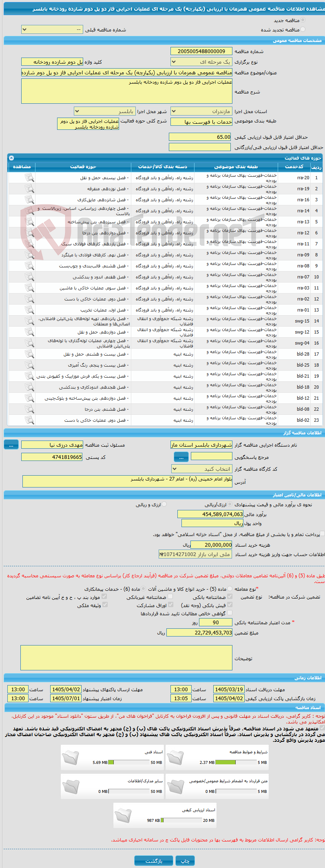Viewport: 325px width, 868px height.
Task: Open view icon for row rra-20
Action: (x=29, y=178)
